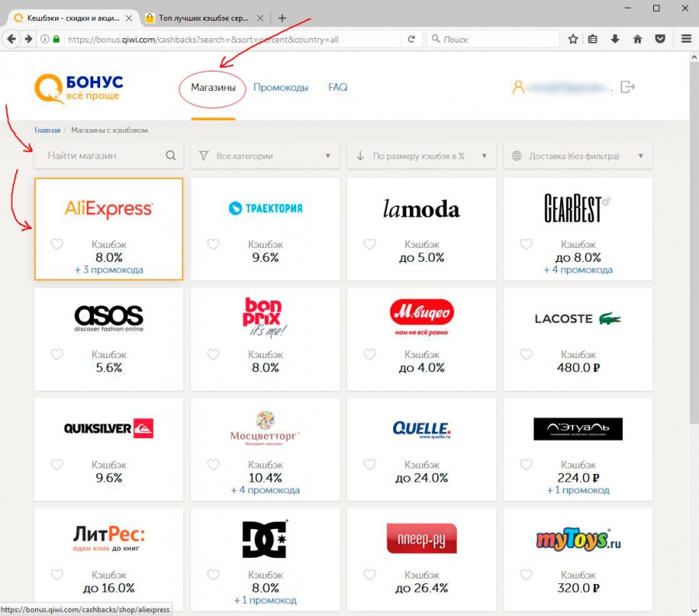Open the bookmarks list icon
Viewport: 699px width, 616px height.
click(x=593, y=39)
